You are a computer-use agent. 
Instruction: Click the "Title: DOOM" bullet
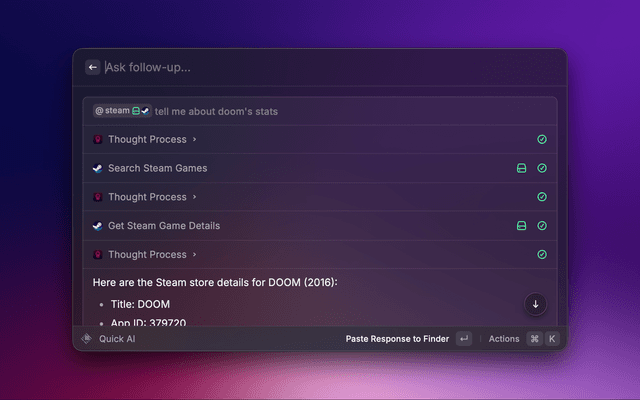(140, 304)
